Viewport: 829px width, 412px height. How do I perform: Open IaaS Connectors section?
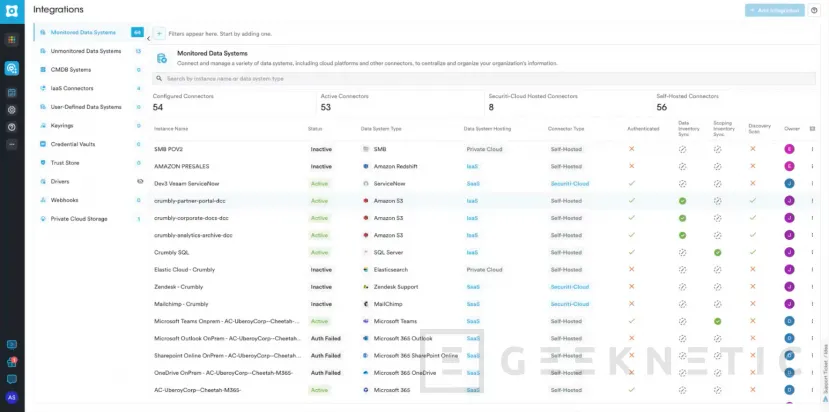tap(72, 88)
